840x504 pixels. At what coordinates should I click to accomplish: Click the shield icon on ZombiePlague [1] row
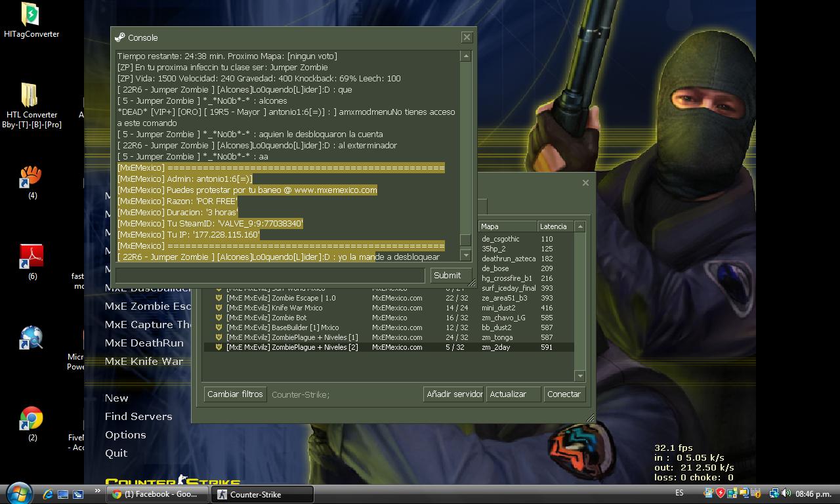(x=219, y=337)
